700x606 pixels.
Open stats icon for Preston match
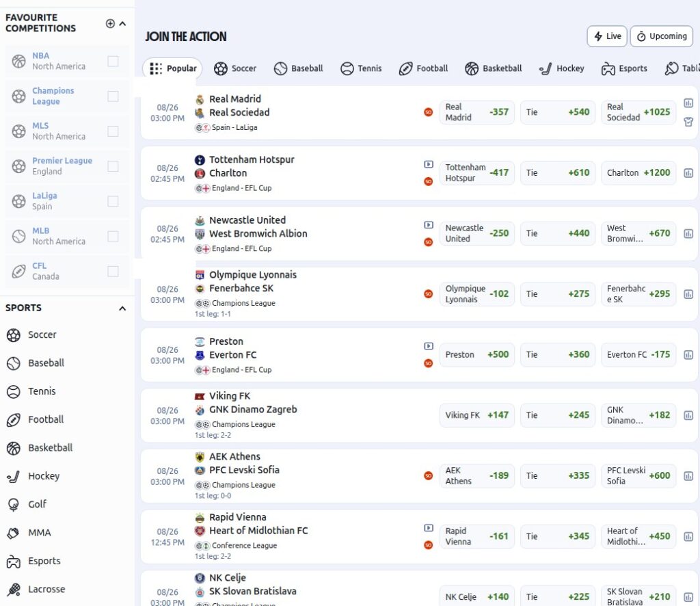[x=688, y=354]
